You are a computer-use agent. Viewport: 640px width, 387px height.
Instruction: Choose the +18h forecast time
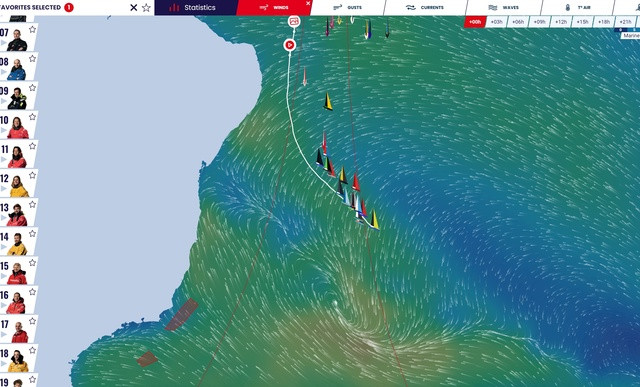tap(604, 22)
